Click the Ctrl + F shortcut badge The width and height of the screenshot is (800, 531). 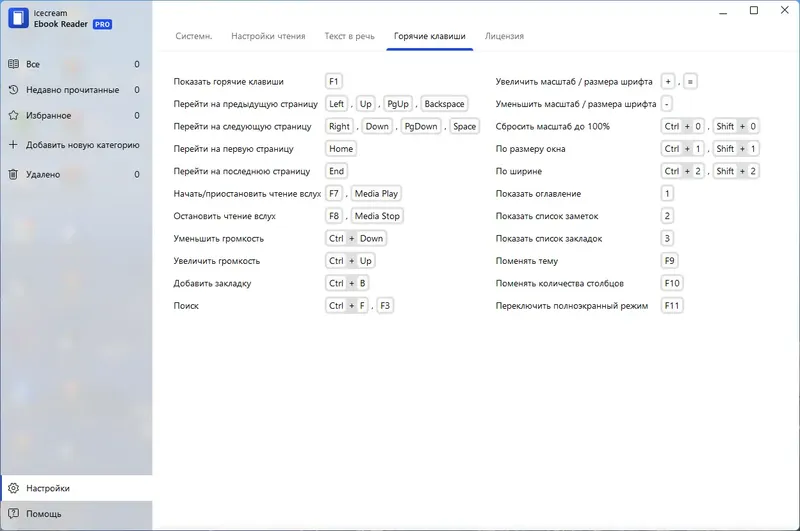(347, 306)
